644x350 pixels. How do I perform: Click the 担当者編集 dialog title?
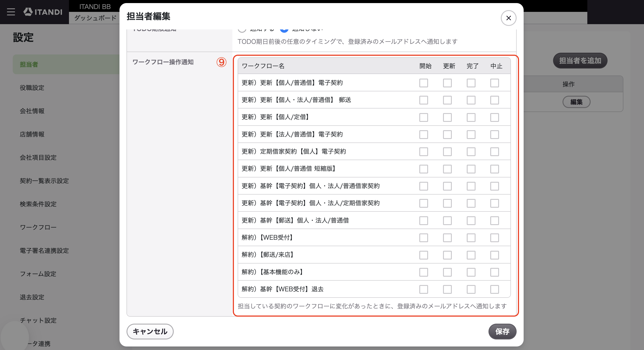tap(148, 16)
